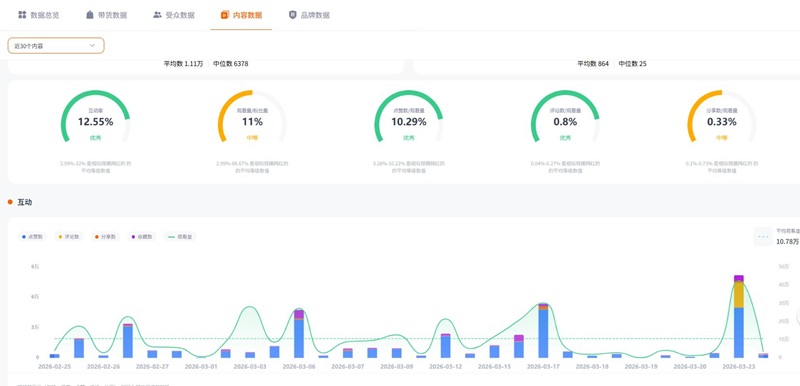800x386 pixels.
Task: Click the orange content icon beside 内容数据
Action: [x=224, y=15]
